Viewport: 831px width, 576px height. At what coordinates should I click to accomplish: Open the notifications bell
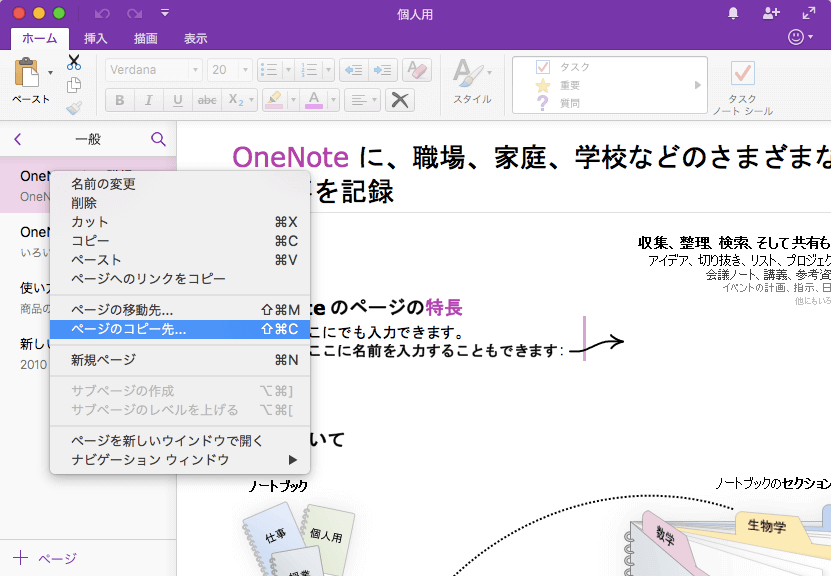(733, 14)
